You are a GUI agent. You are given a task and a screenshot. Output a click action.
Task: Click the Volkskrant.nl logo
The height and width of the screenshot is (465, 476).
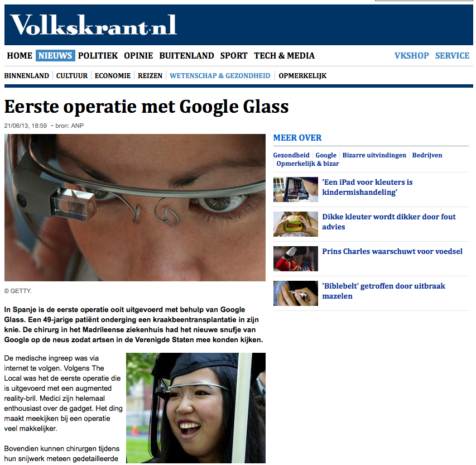pos(94,25)
